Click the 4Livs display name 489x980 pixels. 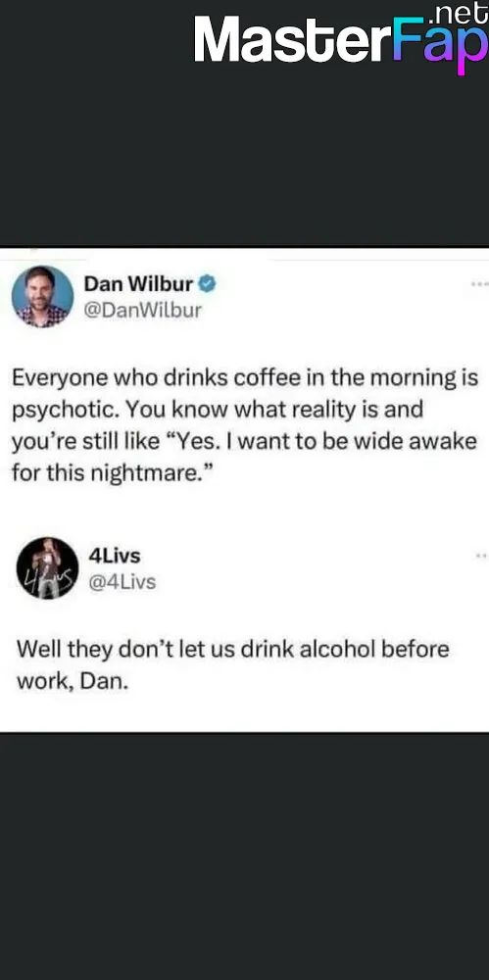click(115, 555)
